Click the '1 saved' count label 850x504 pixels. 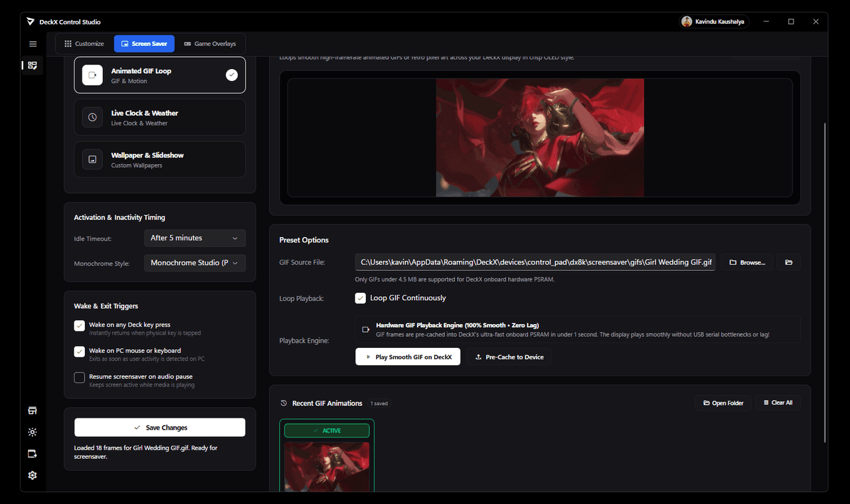(x=379, y=403)
